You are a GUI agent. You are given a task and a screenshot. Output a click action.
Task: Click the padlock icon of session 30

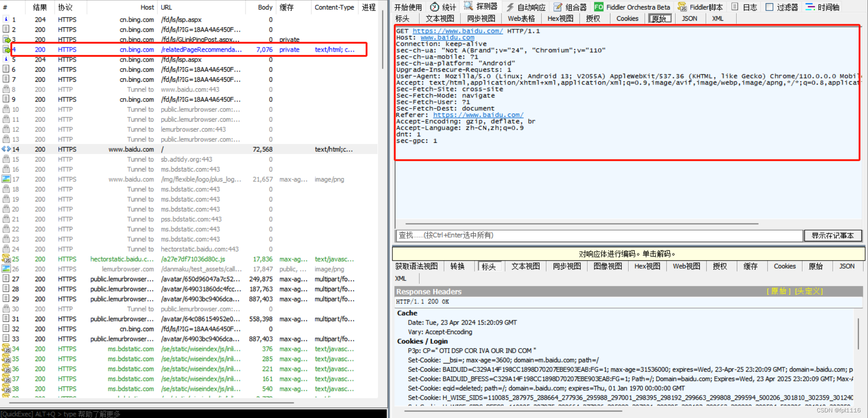point(6,309)
